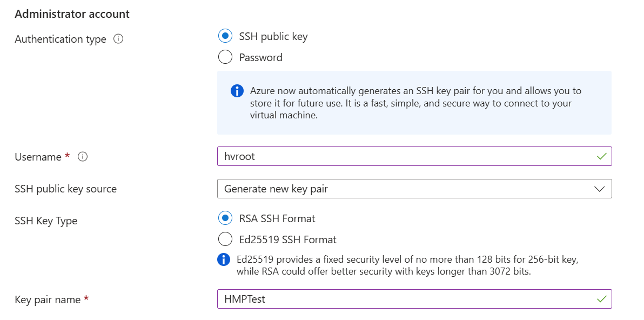Click blue info icon in key pair notice banner
The image size is (644, 320).
(237, 91)
